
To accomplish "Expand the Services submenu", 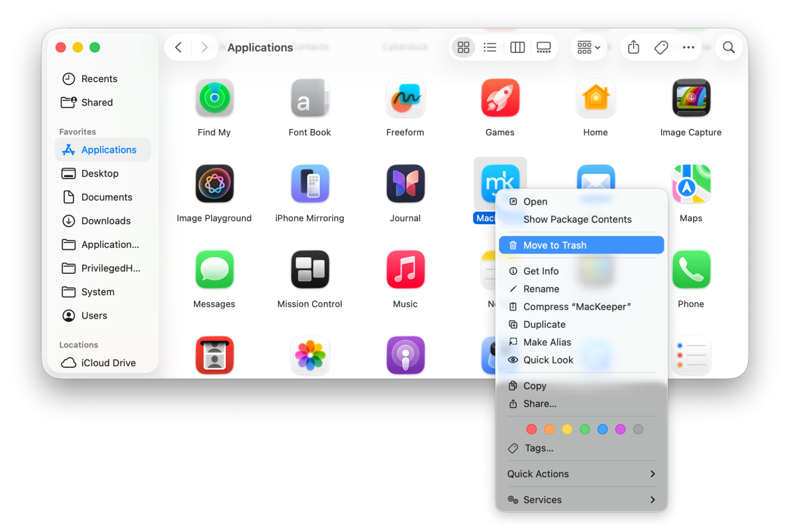I will pos(581,500).
